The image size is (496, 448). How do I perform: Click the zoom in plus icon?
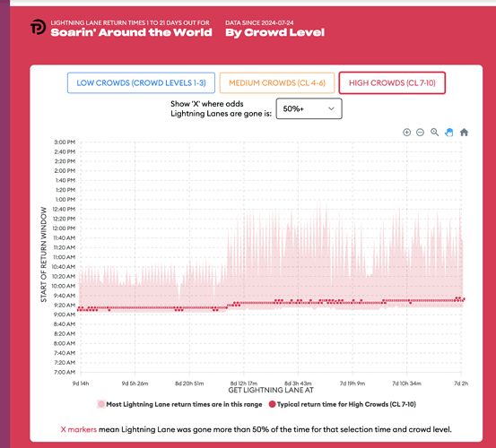click(x=407, y=133)
